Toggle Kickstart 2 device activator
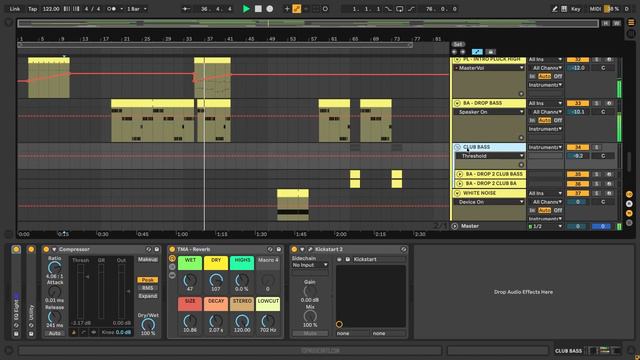The height and width of the screenshot is (360, 640). pos(294,249)
